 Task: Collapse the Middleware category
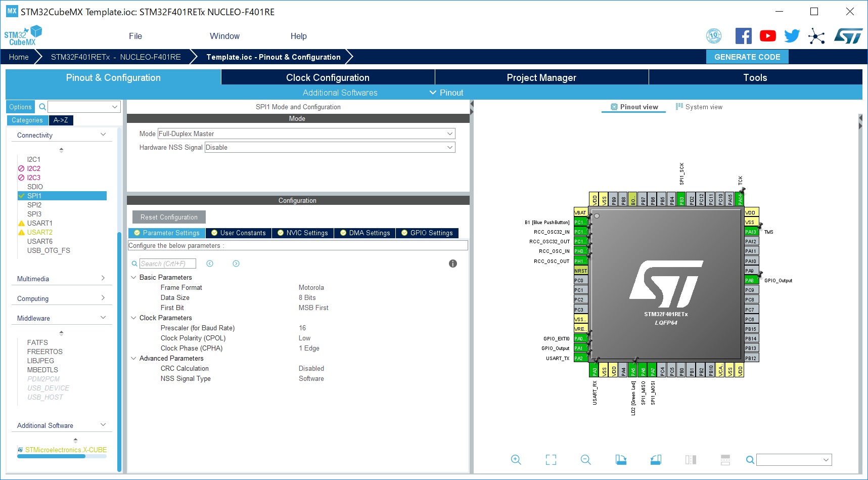103,318
